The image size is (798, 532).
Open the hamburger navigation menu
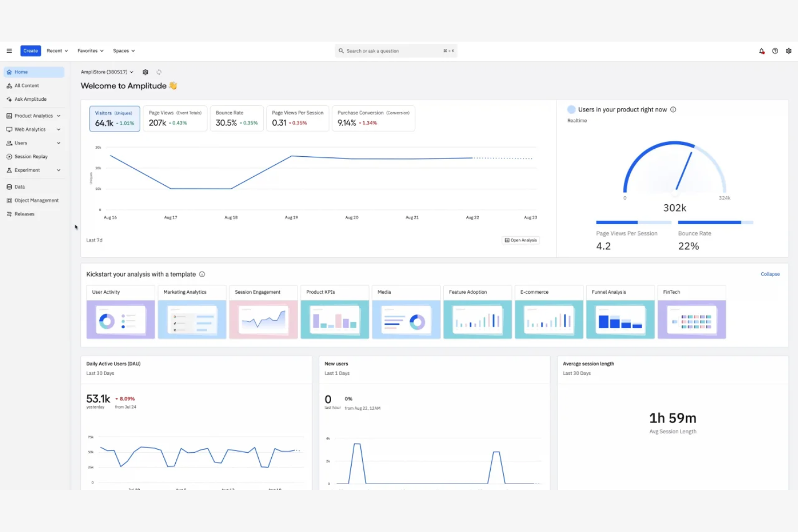9,51
